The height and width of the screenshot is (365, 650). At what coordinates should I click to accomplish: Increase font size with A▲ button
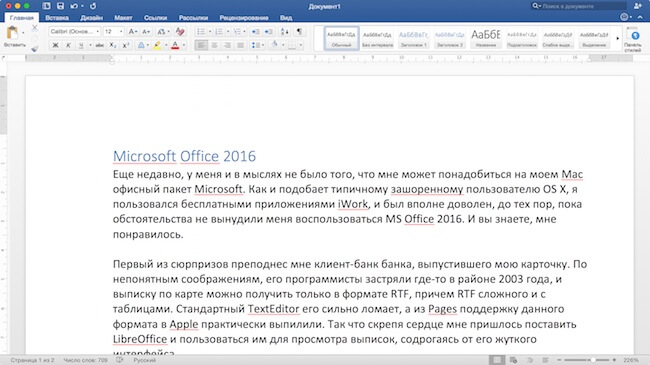click(x=133, y=32)
